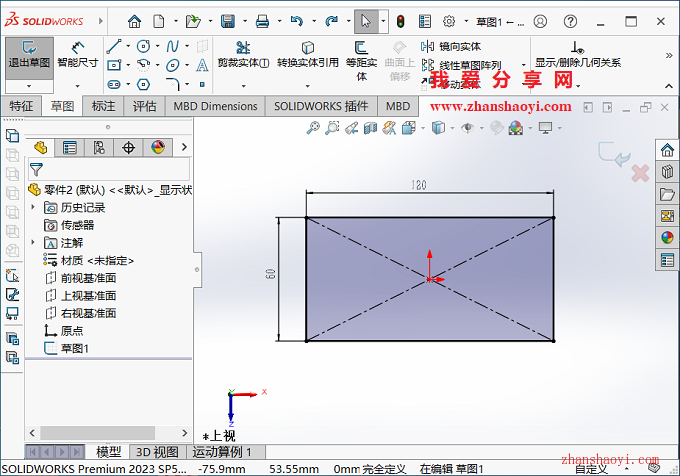Select the Sketch Fillet tool
The width and height of the screenshot is (680, 476).
(x=173, y=84)
